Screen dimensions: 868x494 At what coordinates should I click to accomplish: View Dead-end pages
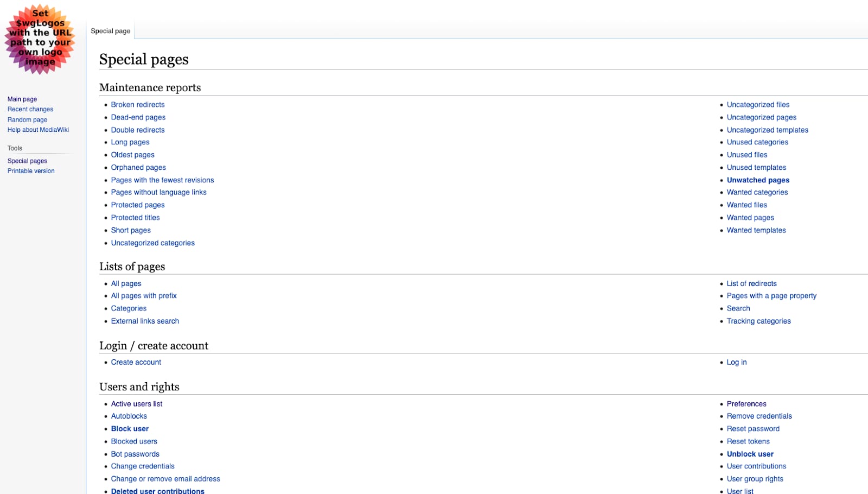[138, 117]
